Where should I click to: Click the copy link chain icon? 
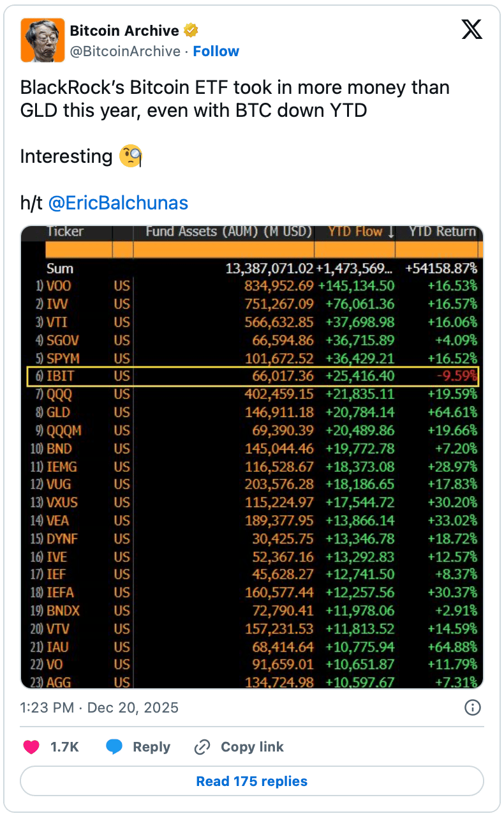(202, 747)
